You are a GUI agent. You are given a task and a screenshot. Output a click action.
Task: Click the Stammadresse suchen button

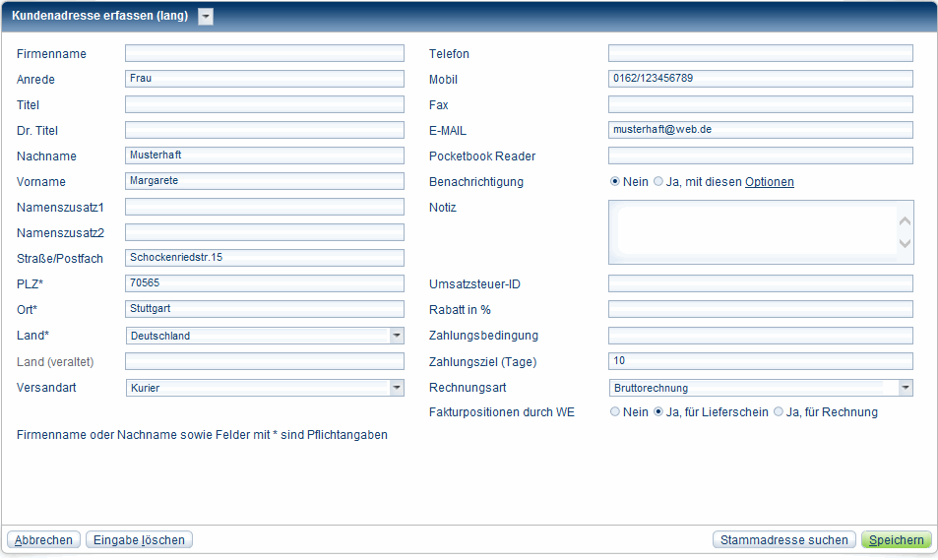[x=783, y=540]
